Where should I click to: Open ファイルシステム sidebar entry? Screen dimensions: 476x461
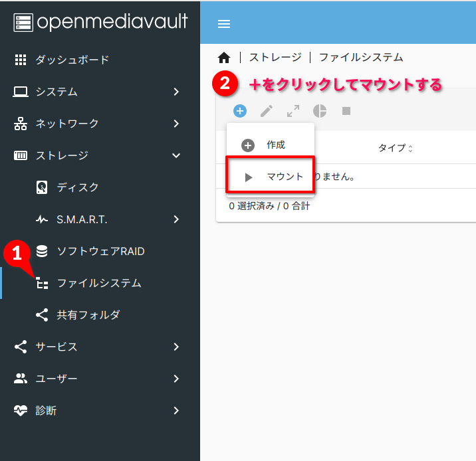[99, 283]
